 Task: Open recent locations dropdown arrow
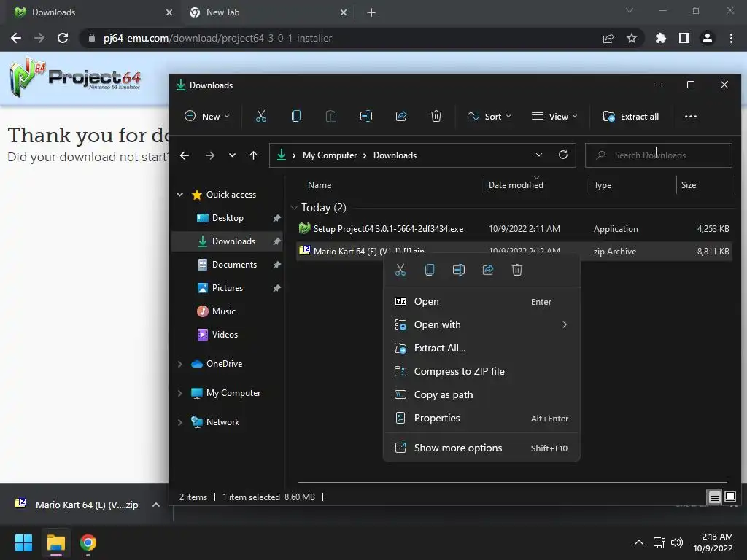tap(232, 155)
